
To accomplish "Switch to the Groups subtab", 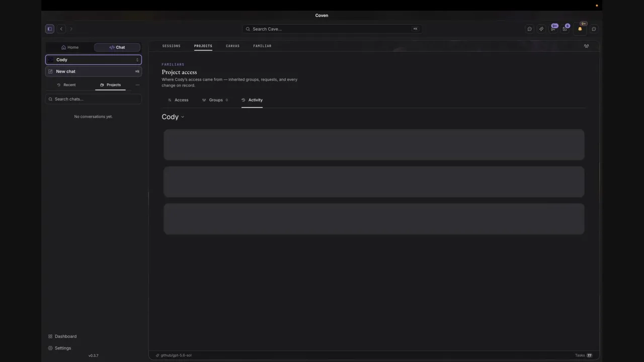I will [215, 100].
